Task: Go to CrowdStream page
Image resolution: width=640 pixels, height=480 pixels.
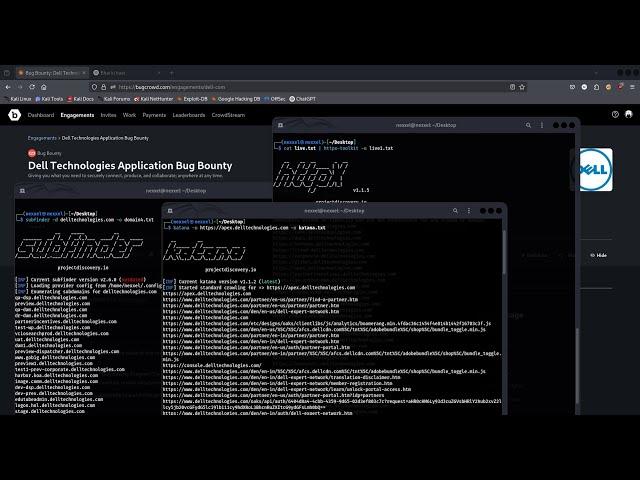Action: (x=228, y=115)
